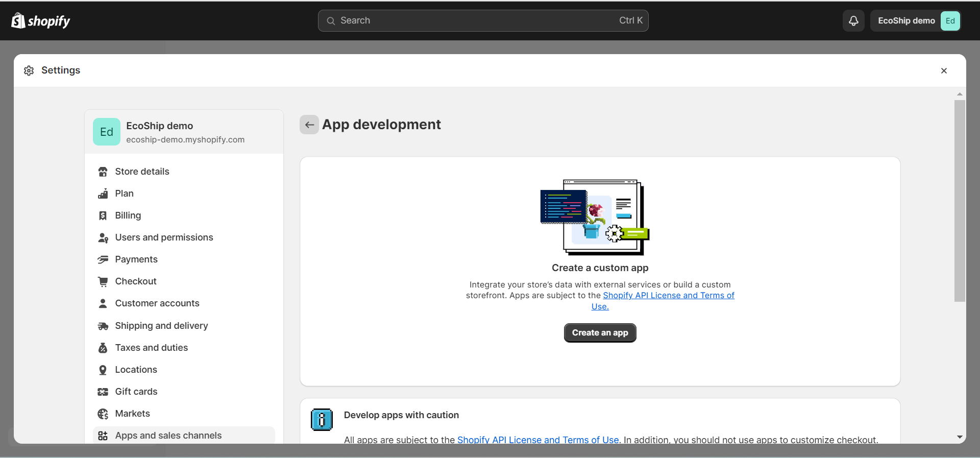Open Users and permissions settings
This screenshot has width=980, height=458.
click(x=164, y=237)
